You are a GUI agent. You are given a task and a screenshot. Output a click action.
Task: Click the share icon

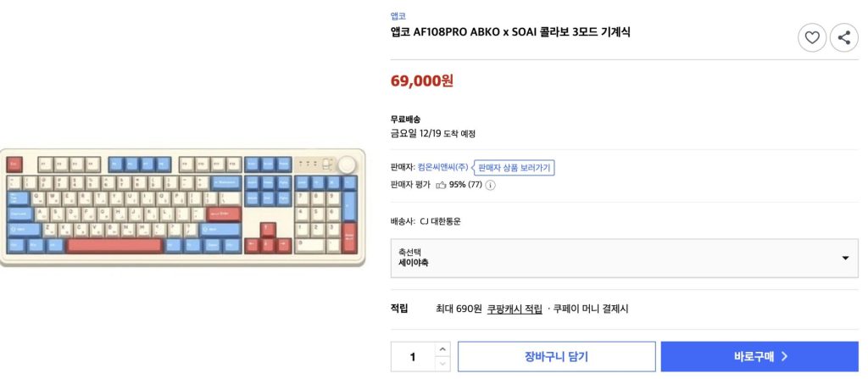pyautogui.click(x=843, y=37)
